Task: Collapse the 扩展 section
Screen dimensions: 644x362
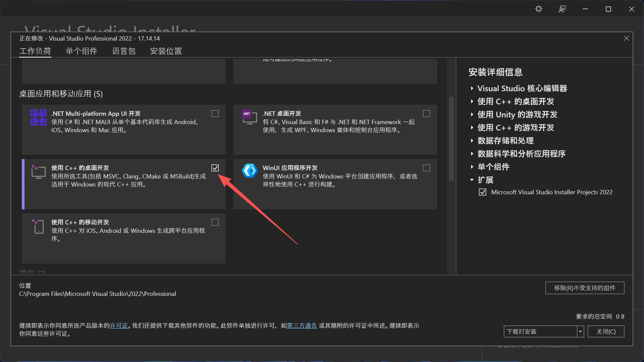Action: [472, 180]
